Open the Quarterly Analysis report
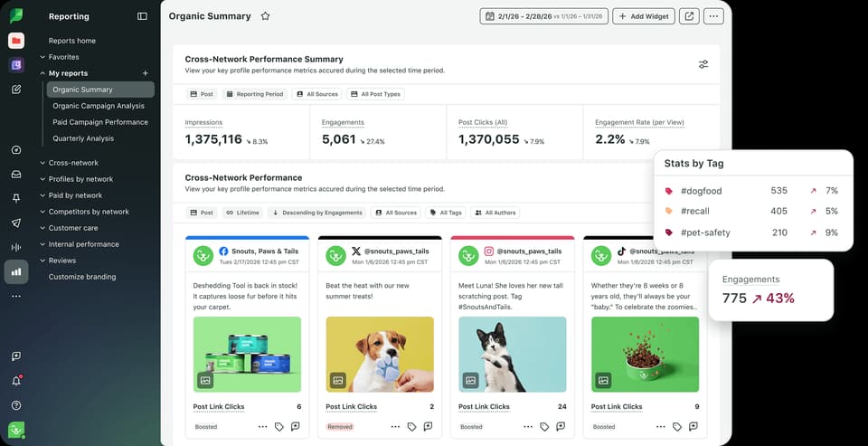 [x=83, y=138]
